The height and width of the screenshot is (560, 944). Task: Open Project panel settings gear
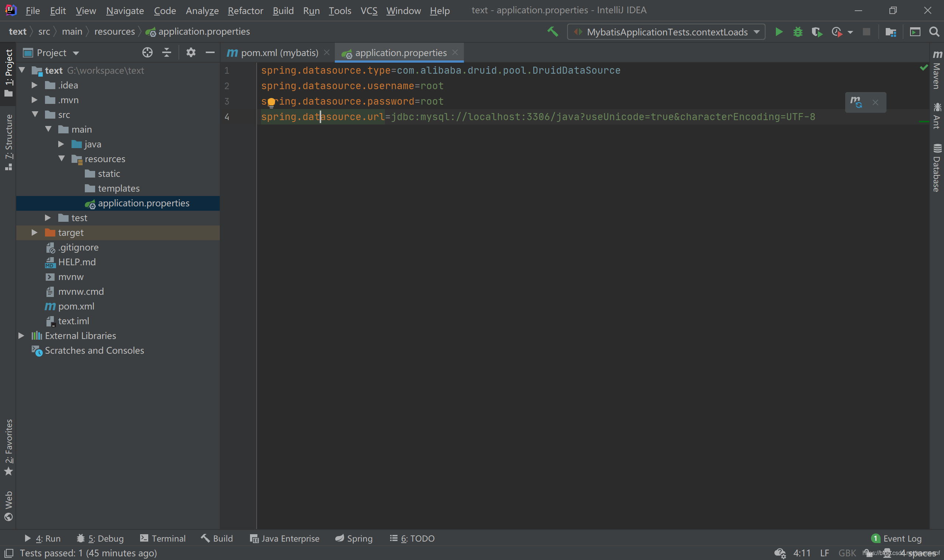(x=191, y=52)
